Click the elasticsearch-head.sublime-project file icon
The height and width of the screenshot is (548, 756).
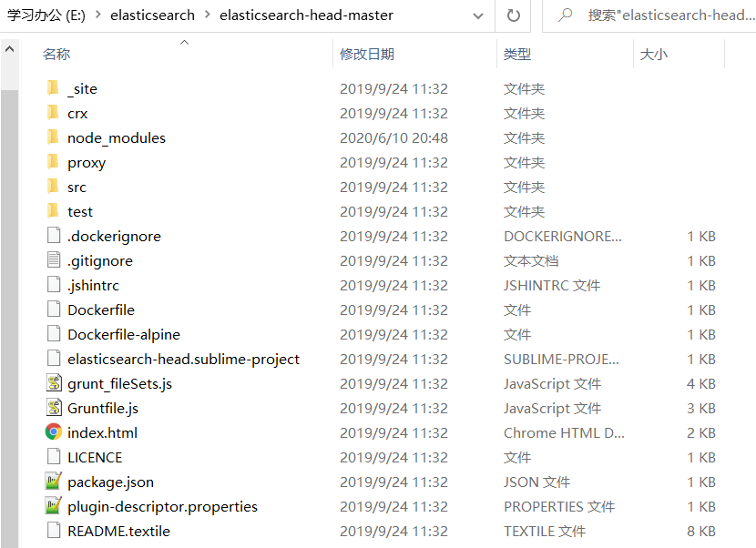tap(54, 359)
